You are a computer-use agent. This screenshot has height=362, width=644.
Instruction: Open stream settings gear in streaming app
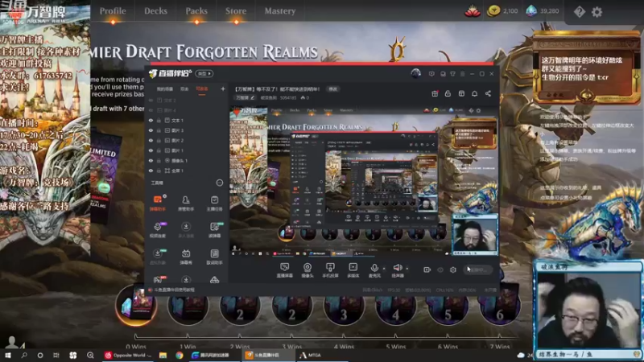[453, 269]
